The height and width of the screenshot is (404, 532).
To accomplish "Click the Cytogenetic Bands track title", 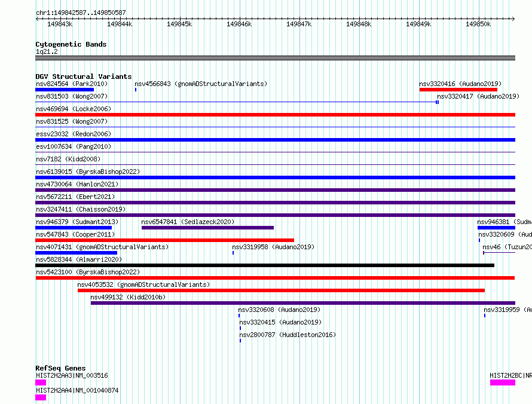I will point(71,44).
